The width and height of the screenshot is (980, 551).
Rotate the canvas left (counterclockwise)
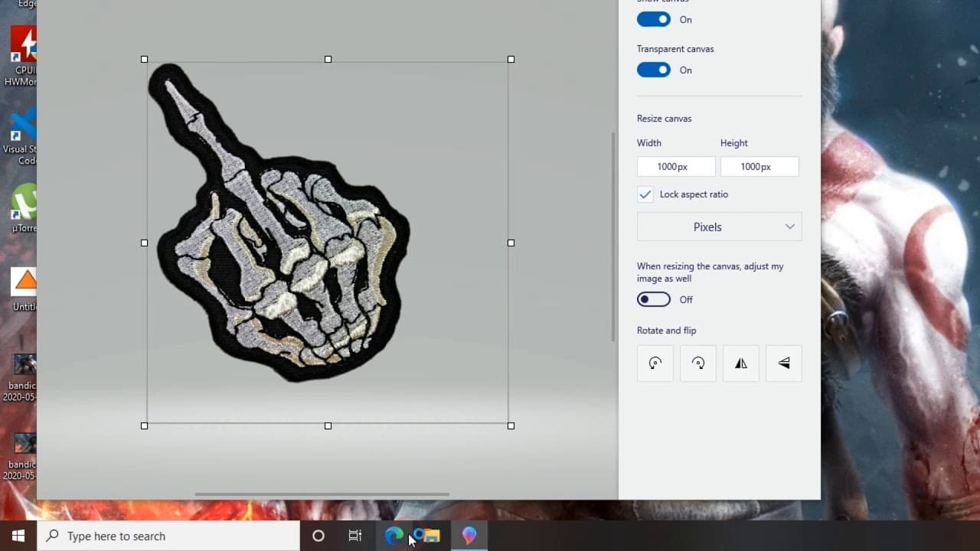655,364
